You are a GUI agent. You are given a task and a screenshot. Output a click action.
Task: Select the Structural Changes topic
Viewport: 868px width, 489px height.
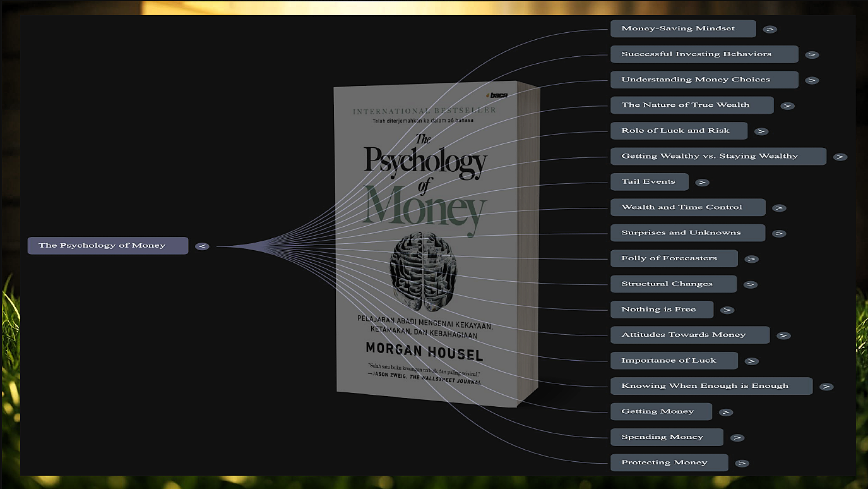674,284
